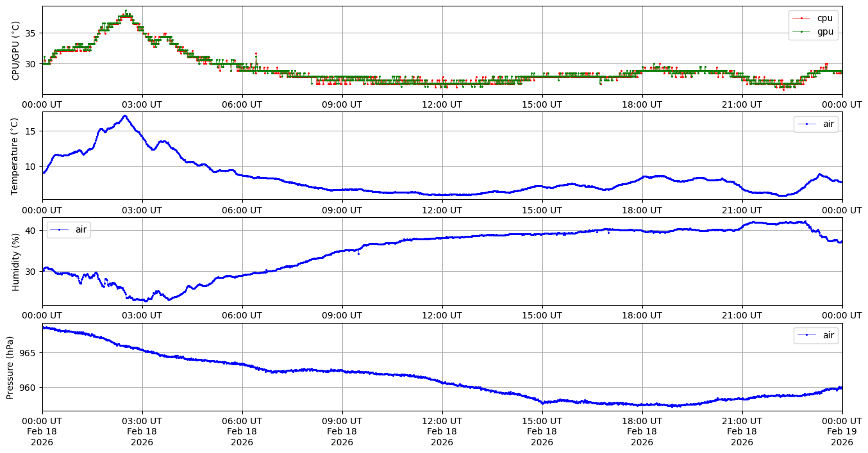This screenshot has height=453, width=868.
Task: Click the 09:00 UT label under the Humidity chart
Action: pos(342,315)
